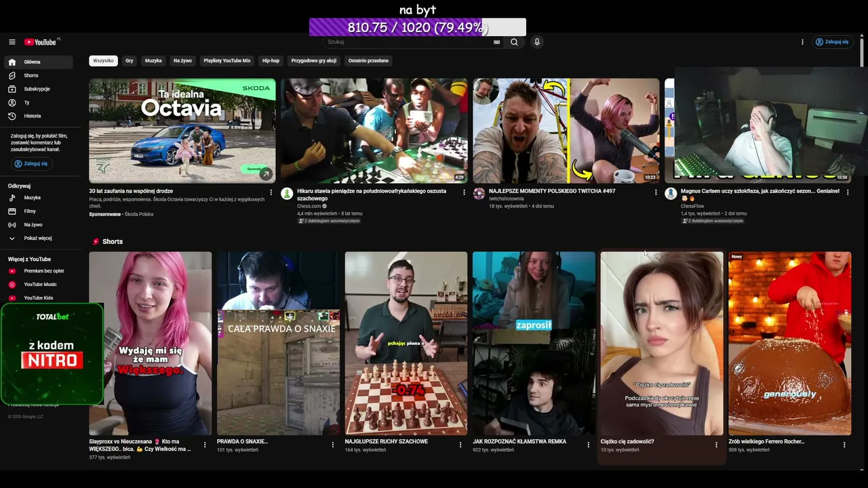Screen dimensions: 868x488
Task: Select the Gry filter chip
Action: 129,61
